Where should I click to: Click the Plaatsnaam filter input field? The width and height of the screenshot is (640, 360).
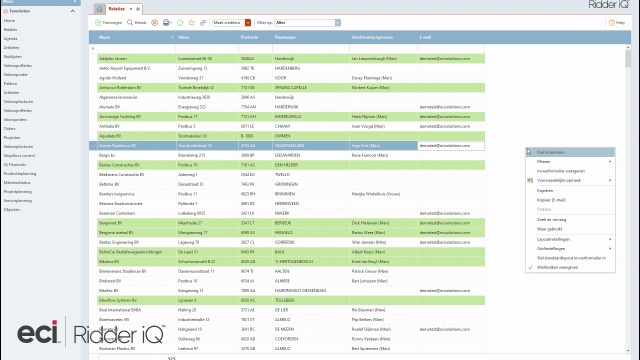click(x=311, y=49)
